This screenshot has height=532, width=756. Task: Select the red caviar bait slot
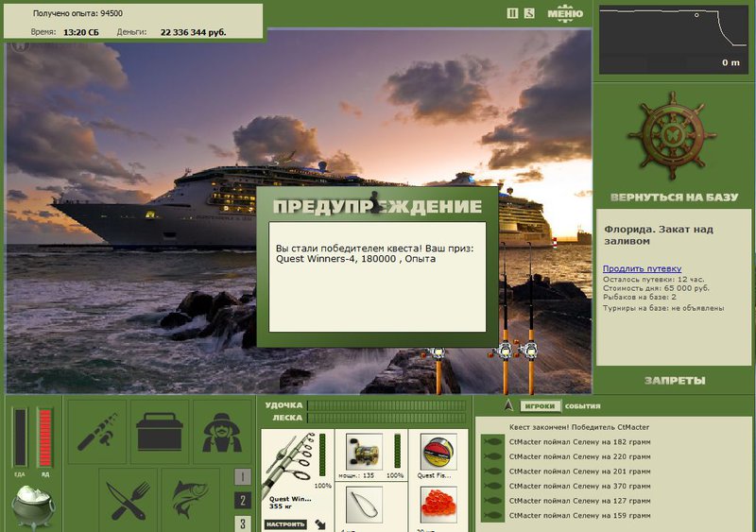tap(438, 505)
